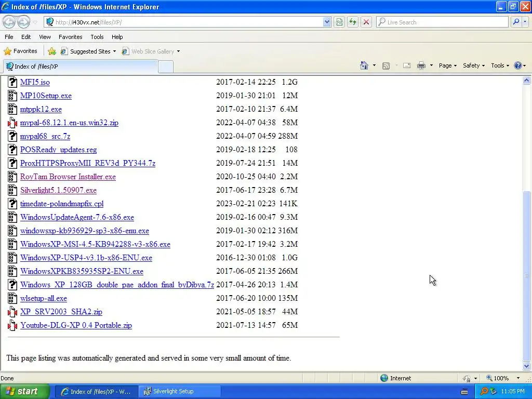Click the binary icon beside wlsetup-all.exe
Viewport: 532px width, 399px height.
[12, 298]
